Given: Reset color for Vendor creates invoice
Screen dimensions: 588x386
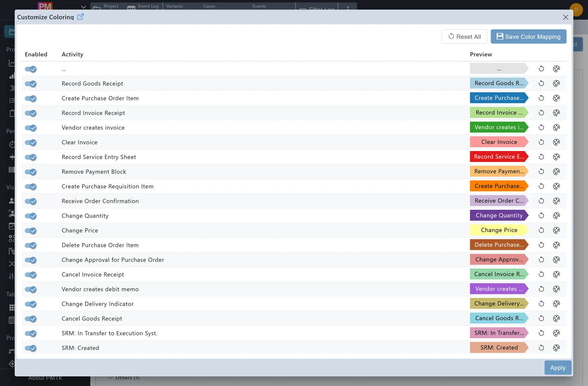Looking at the screenshot, I should (x=541, y=127).
